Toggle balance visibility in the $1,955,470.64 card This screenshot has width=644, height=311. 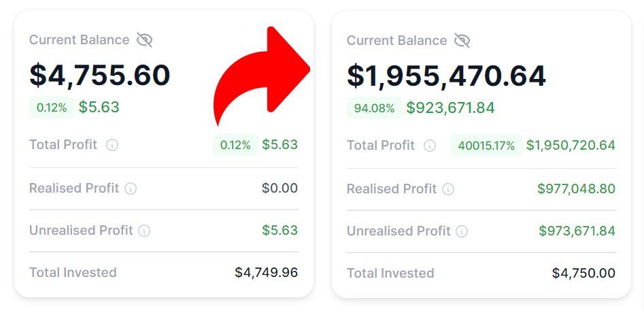tap(462, 40)
